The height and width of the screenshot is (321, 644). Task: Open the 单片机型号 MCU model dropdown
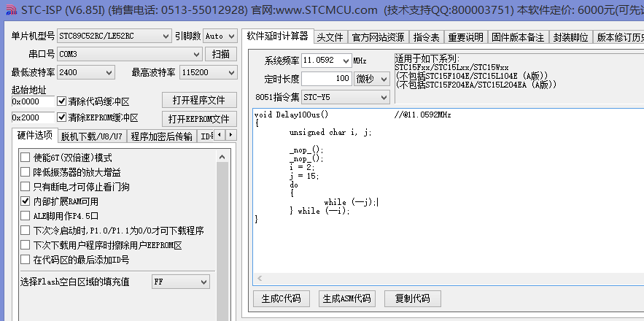115,36
